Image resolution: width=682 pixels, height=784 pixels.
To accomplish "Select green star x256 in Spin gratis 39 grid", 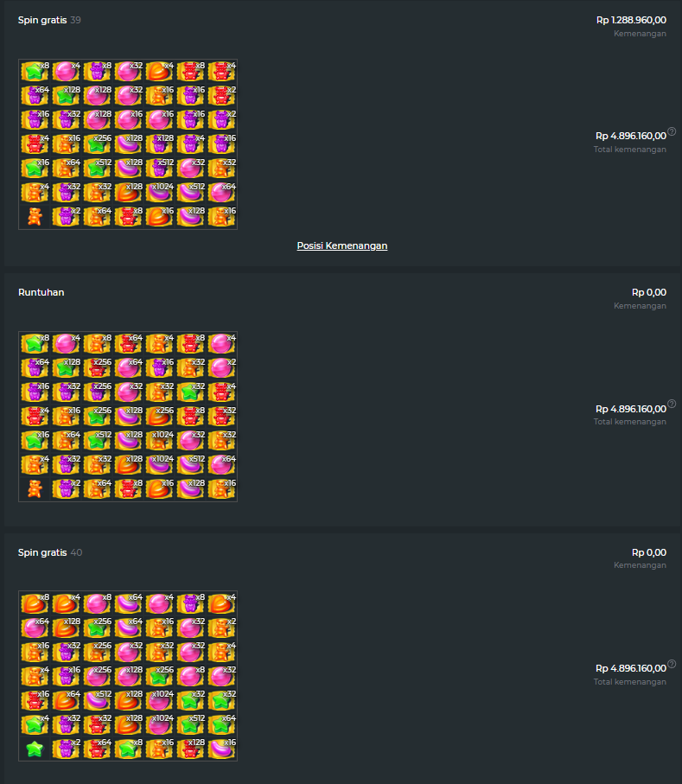I will pos(97,144).
